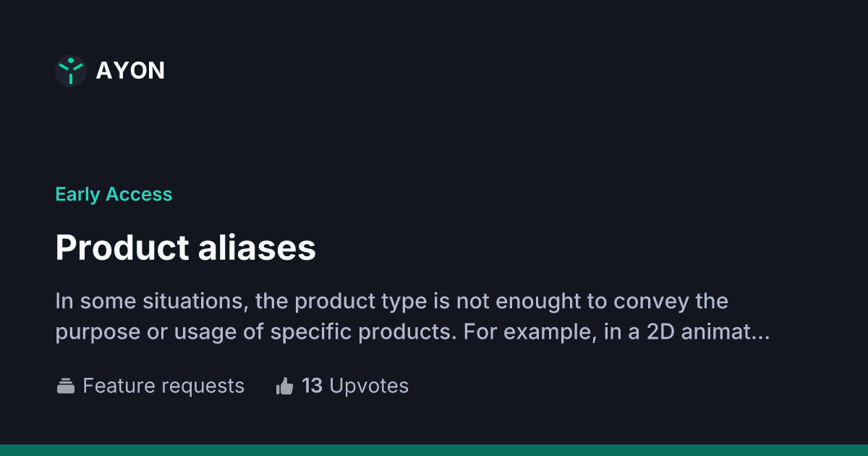
Task: Click the first line of description text
Action: (391, 300)
